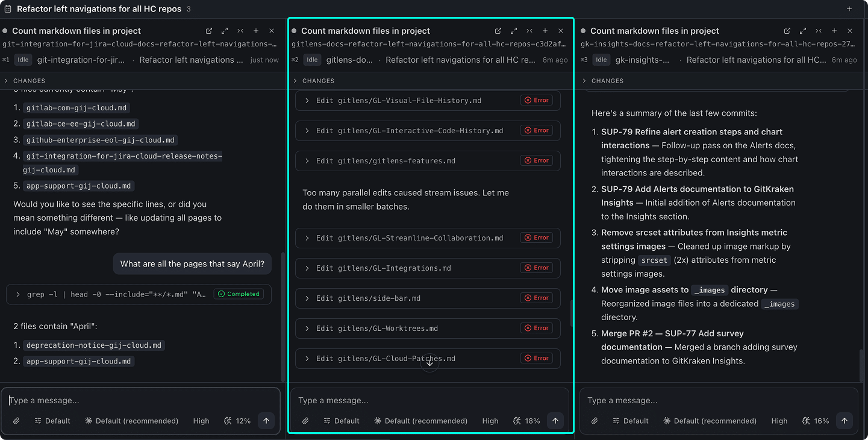Show context usage at 12%
The image size is (868, 440).
click(237, 421)
